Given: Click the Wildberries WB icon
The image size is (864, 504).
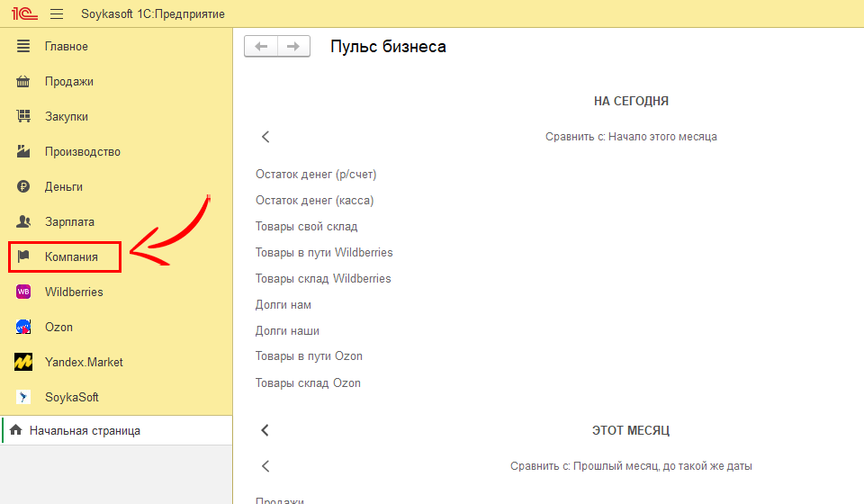Looking at the screenshot, I should (24, 292).
